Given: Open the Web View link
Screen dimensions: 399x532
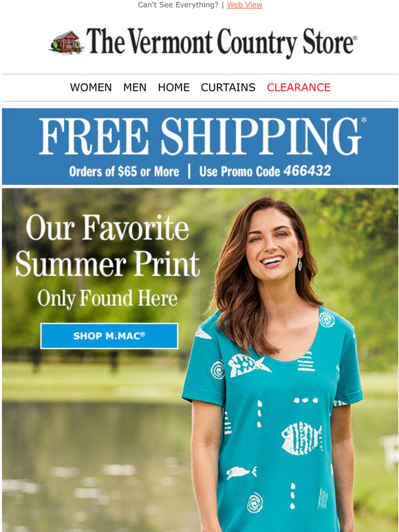Looking at the screenshot, I should tap(244, 5).
